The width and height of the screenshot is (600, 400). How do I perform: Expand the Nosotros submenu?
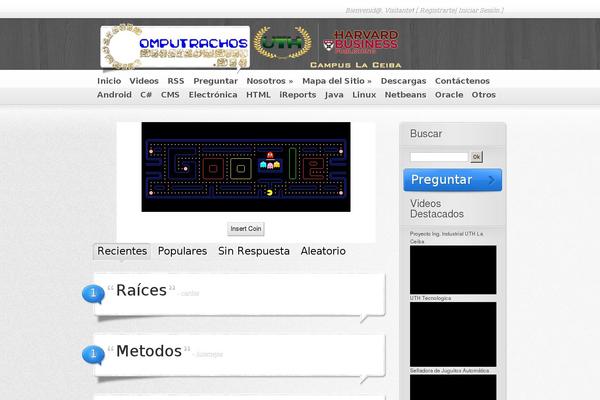pyautogui.click(x=270, y=81)
